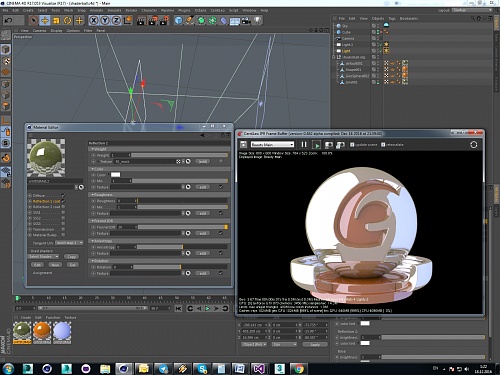Open the Select Shaders dropdown
Screen dimensions: 500x375
(43, 257)
